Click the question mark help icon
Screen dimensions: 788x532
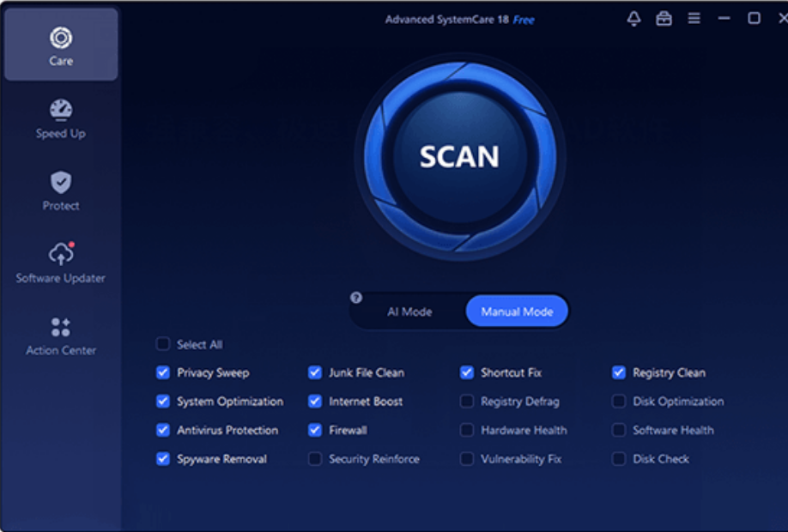(x=356, y=298)
